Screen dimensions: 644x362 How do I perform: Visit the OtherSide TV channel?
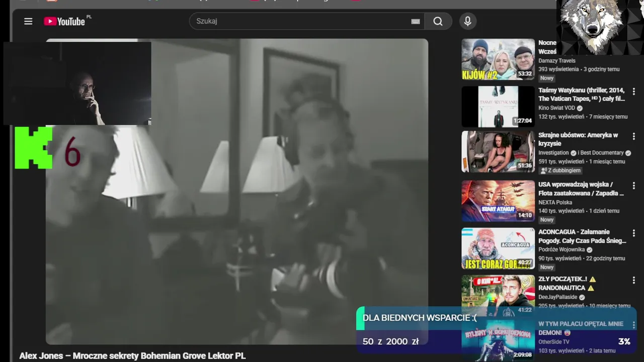pyautogui.click(x=554, y=342)
